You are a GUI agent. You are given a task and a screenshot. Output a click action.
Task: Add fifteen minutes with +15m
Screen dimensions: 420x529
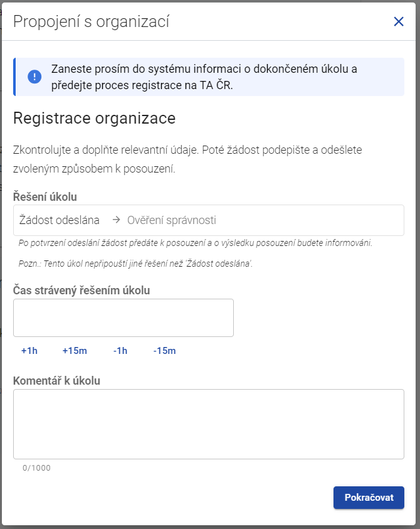[75, 351]
